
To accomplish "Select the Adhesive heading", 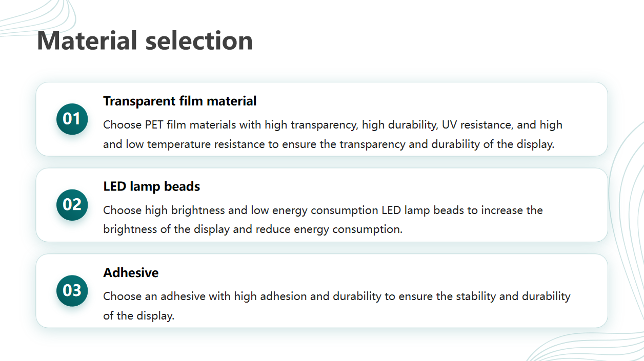I will coord(131,272).
